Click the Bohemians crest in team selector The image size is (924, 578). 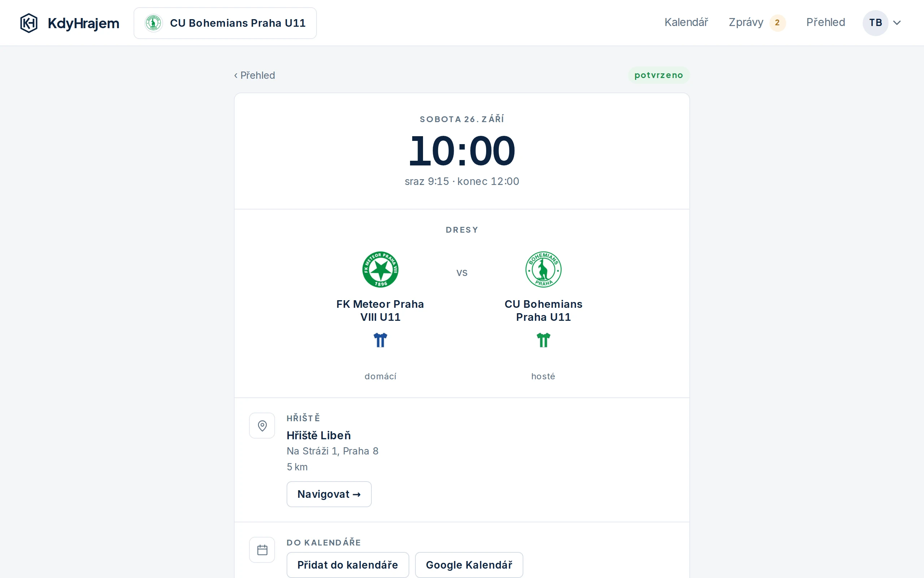tap(153, 23)
